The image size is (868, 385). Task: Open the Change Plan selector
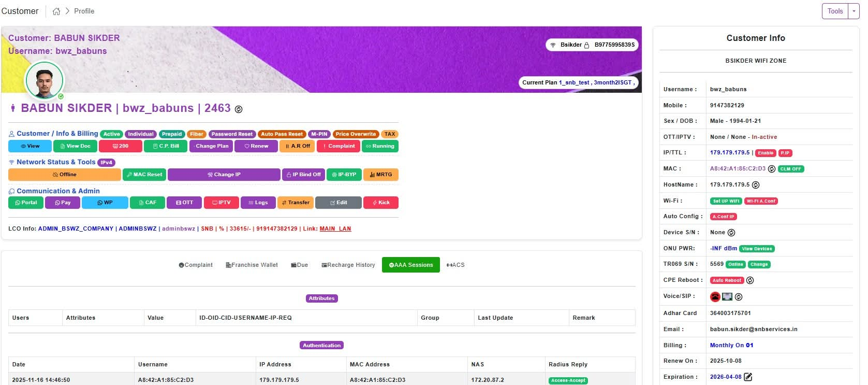coord(211,146)
